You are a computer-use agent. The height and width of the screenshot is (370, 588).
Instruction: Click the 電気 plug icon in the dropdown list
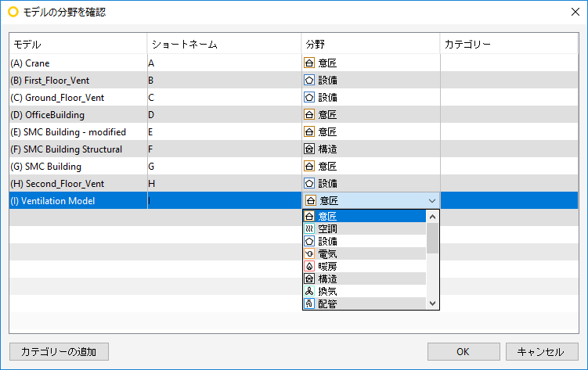point(309,253)
